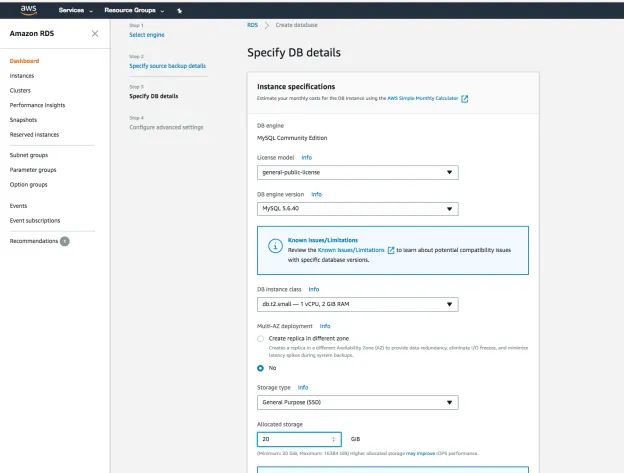This screenshot has height=473, width=624.
Task: Click the Create database breadcrumb text
Action: coord(296,25)
